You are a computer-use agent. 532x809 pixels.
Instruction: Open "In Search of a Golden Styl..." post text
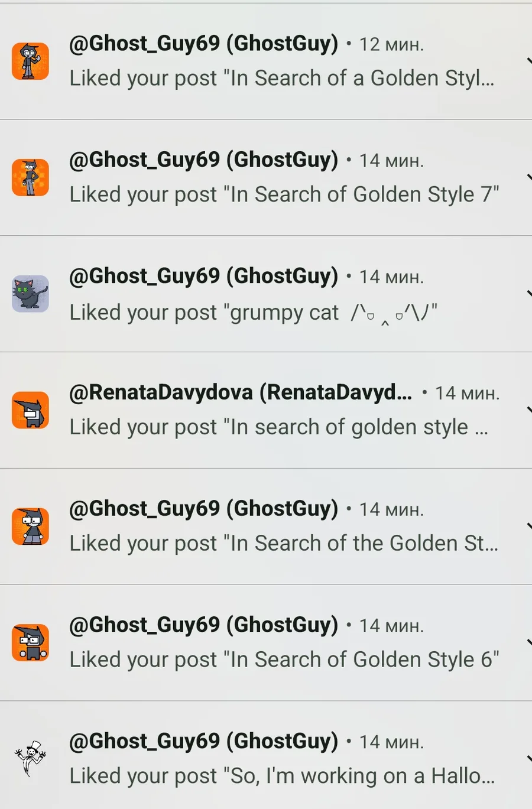click(282, 78)
